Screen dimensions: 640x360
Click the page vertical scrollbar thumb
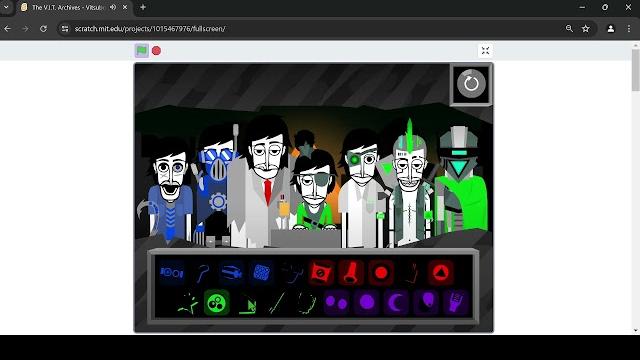pos(636,69)
